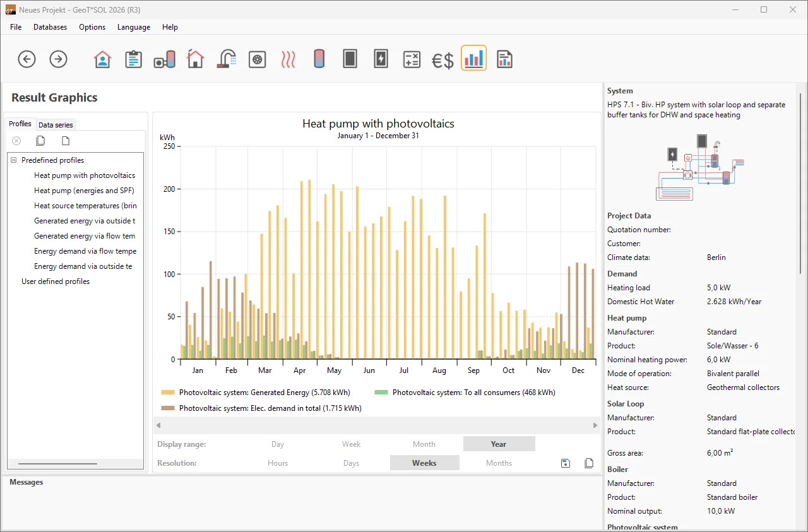This screenshot has height=532, width=808.
Task: Collapse the Predefined profiles tree node
Action: [x=14, y=160]
